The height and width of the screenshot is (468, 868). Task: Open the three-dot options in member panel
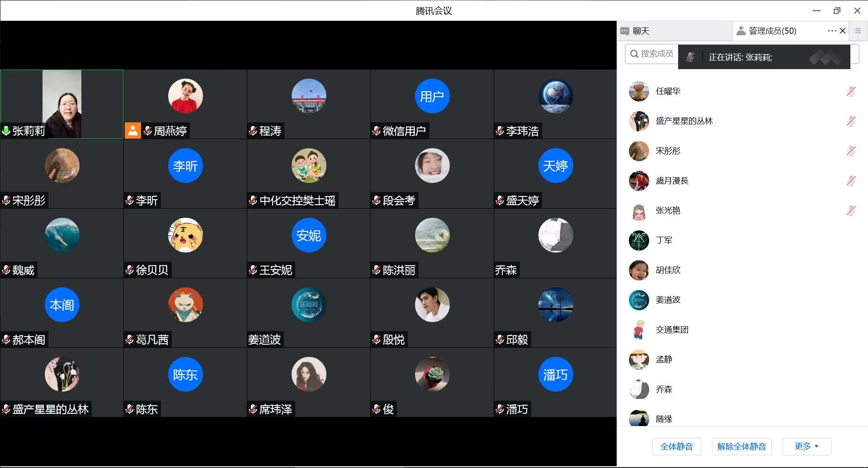pos(832,31)
